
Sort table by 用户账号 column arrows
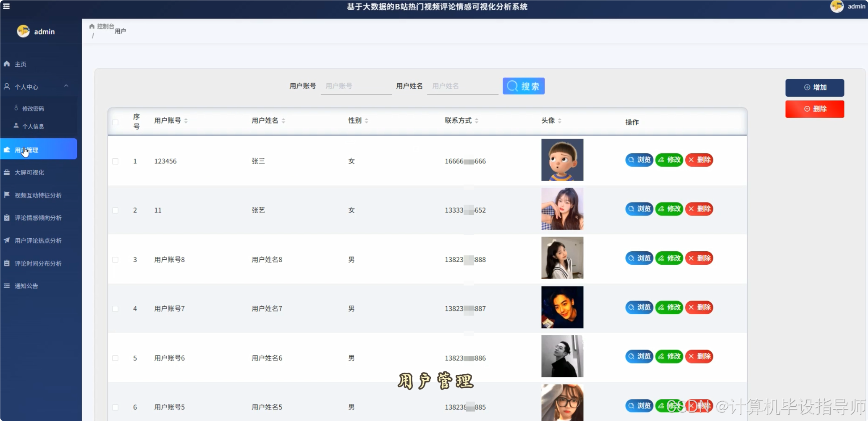click(x=186, y=120)
